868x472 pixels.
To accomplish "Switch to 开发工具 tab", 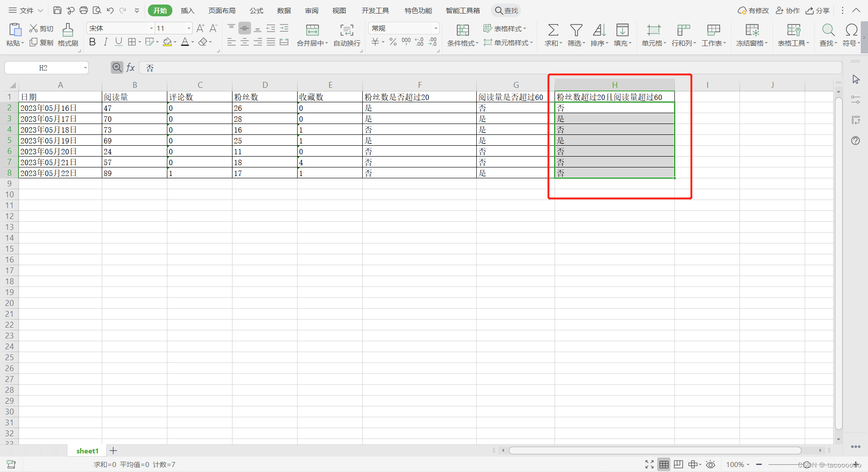I will click(375, 10).
